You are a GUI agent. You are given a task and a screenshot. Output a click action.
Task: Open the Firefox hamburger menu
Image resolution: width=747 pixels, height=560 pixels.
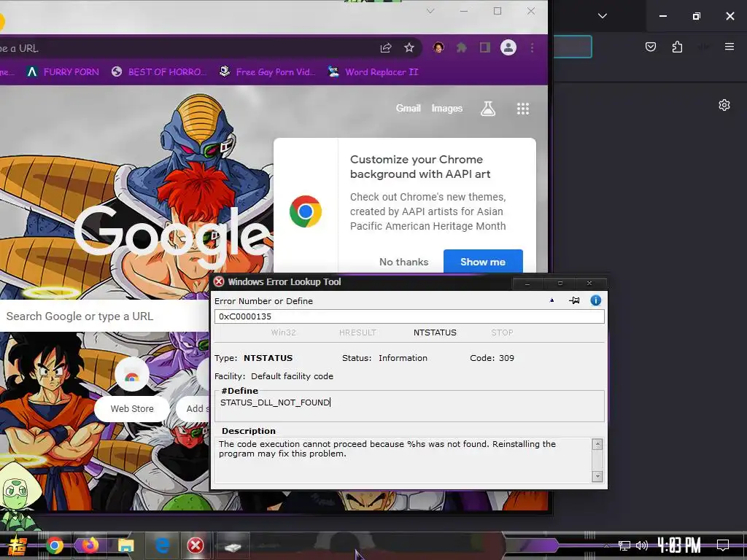pyautogui.click(x=729, y=47)
